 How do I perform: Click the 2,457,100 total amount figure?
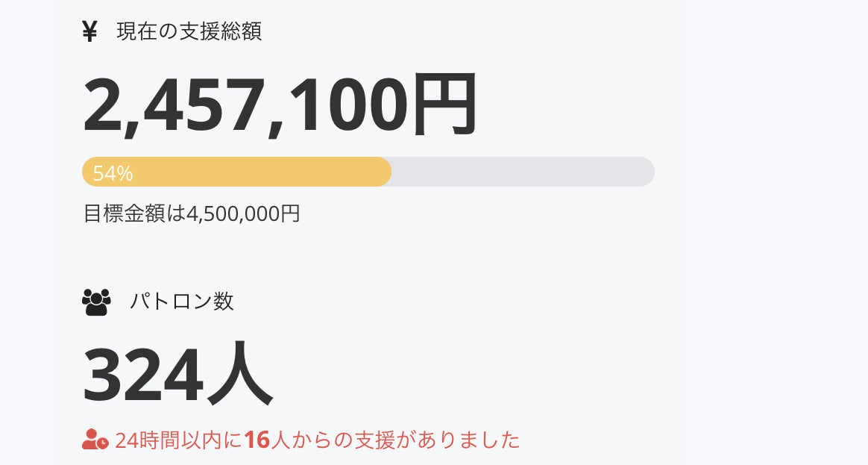click(x=246, y=104)
